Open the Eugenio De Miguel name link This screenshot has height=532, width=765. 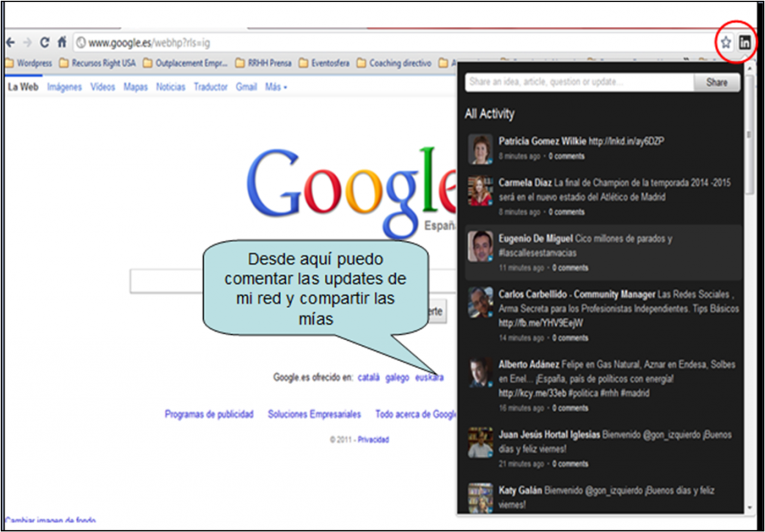pos(535,238)
